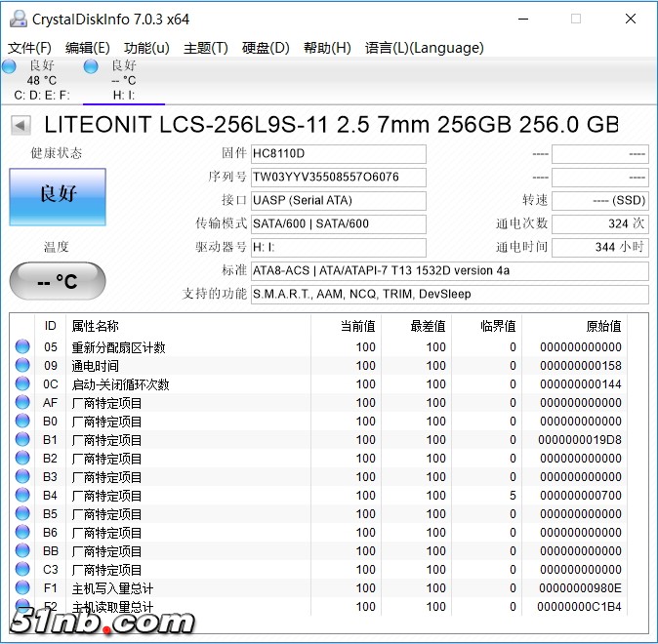Click the previous disk arrow icon

[x=21, y=125]
